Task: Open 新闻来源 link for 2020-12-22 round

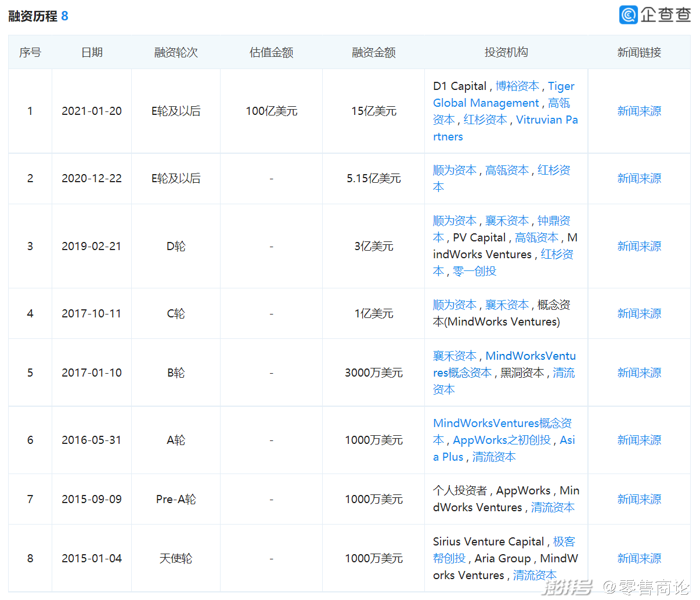Action: click(x=639, y=178)
